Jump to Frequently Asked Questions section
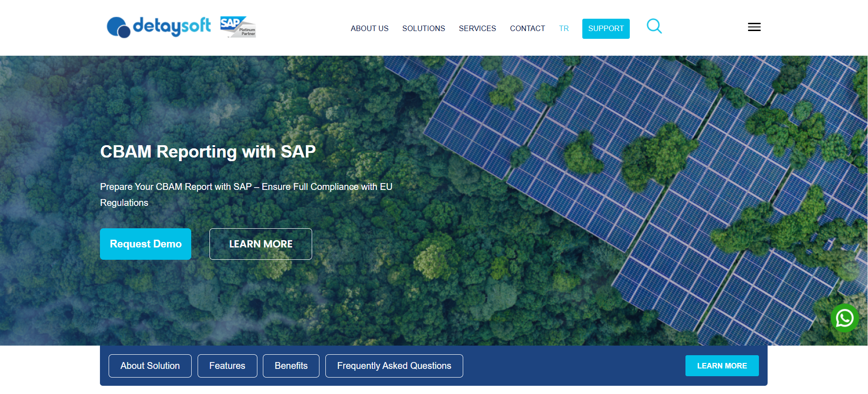Screen dimensions: 868x394 click(x=394, y=366)
